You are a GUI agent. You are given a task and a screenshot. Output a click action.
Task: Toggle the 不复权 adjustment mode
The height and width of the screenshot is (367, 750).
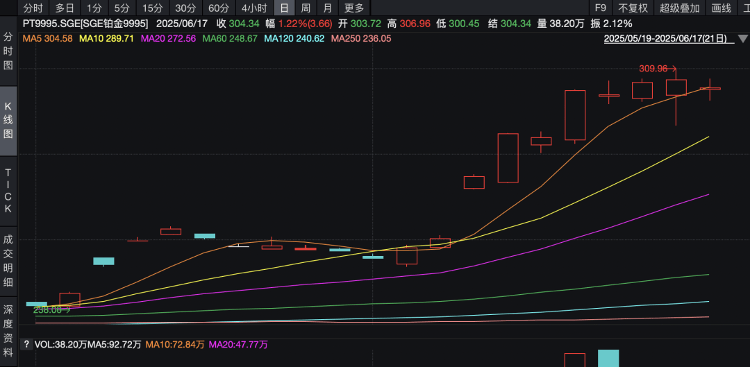[x=633, y=8]
